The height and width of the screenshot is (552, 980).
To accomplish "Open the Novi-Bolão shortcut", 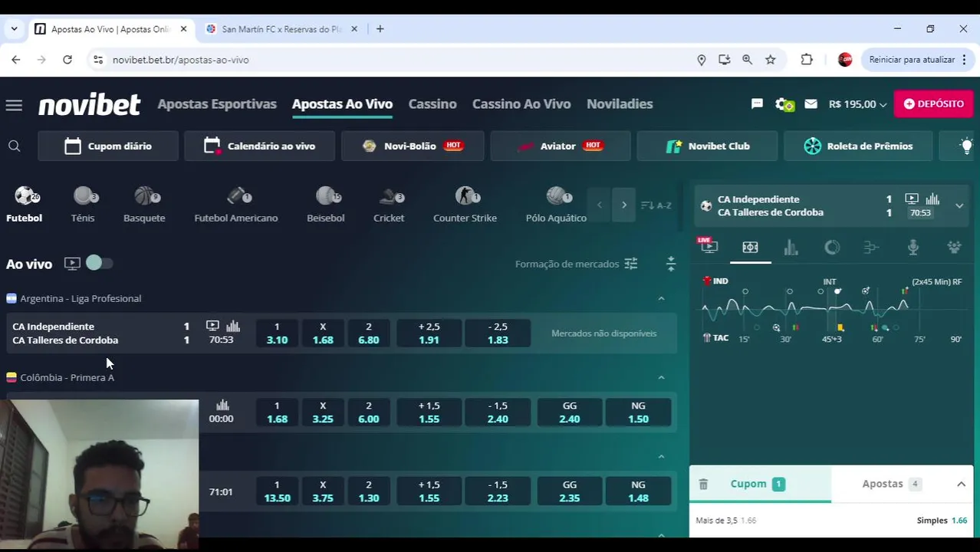I will tap(413, 146).
